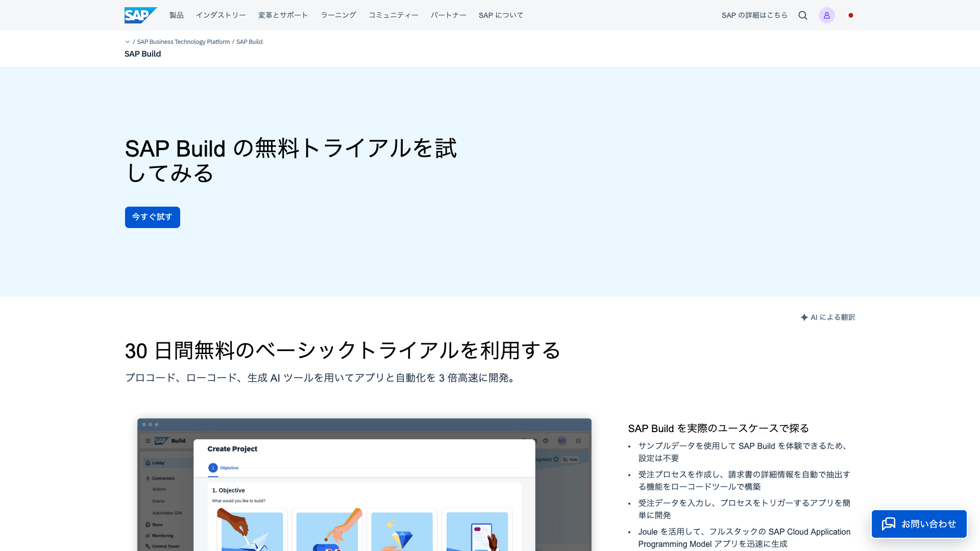Expand the breadcrumb chevron dropdown
Viewport: 980px width, 551px height.
(128, 42)
